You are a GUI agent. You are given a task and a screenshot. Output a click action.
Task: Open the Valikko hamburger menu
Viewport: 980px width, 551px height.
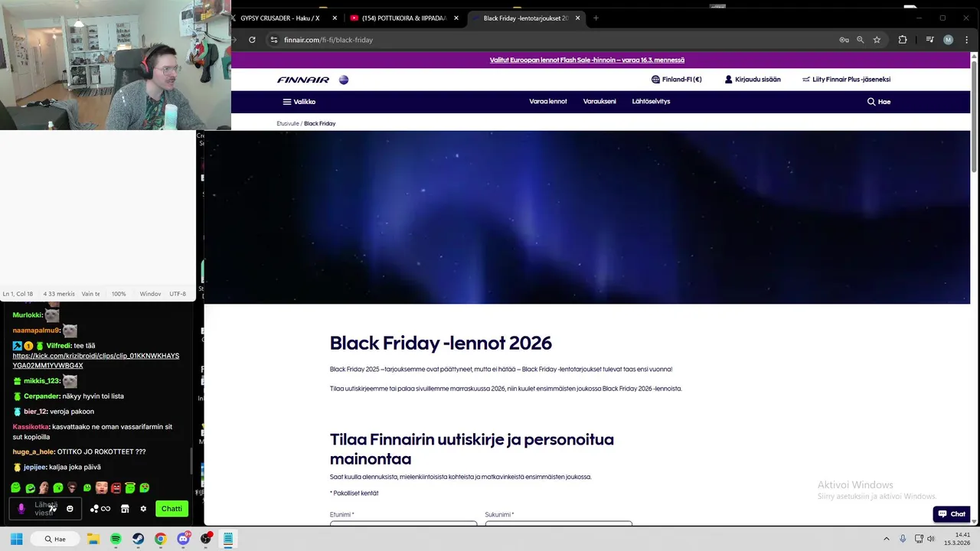coord(299,102)
